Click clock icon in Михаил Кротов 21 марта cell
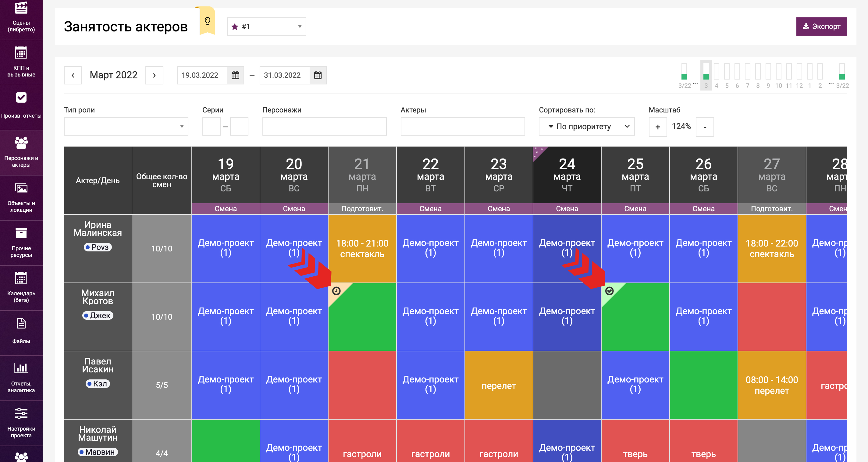The width and height of the screenshot is (868, 462). point(336,291)
